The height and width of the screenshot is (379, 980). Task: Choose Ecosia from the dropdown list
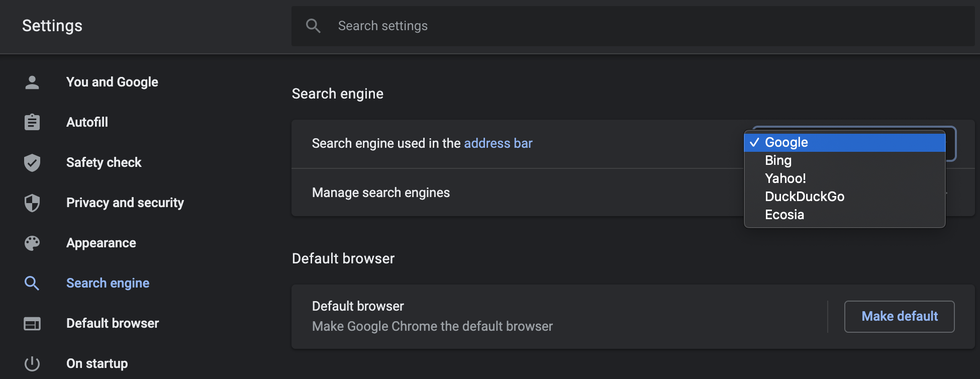[784, 215]
